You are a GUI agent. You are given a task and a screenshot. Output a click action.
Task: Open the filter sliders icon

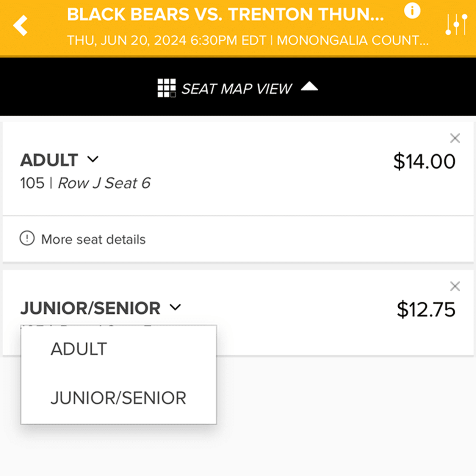click(x=456, y=25)
